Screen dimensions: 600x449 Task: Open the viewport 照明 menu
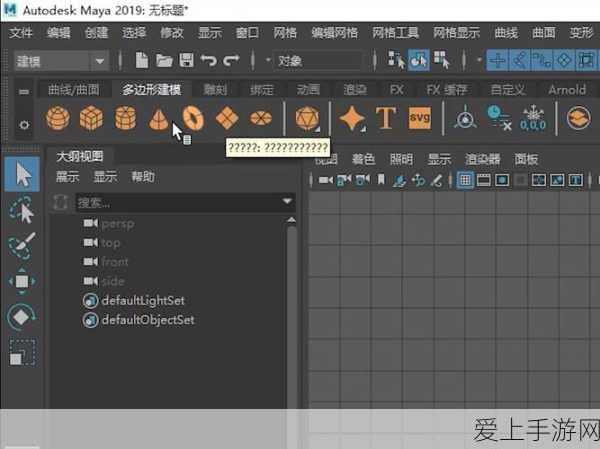(401, 159)
